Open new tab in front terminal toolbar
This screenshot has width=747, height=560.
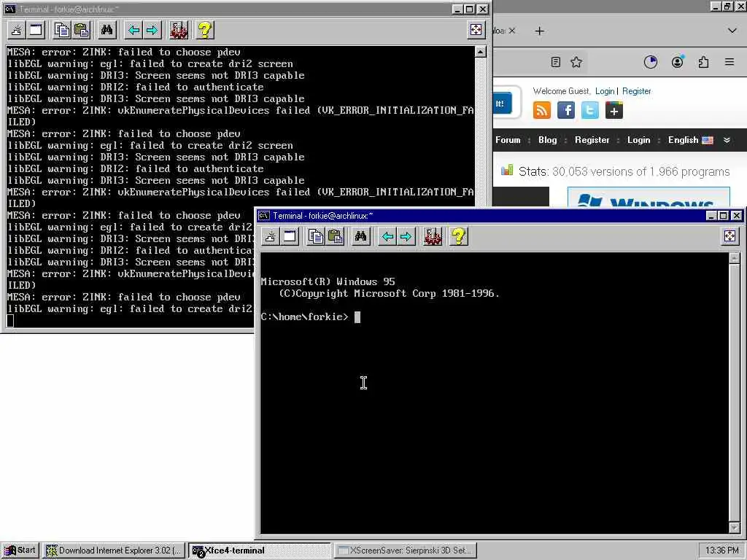(x=271, y=236)
